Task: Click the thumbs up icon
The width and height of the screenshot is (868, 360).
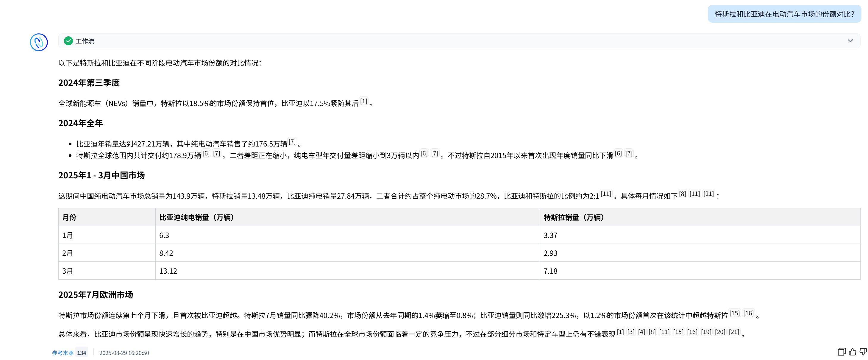Action: 852,352
